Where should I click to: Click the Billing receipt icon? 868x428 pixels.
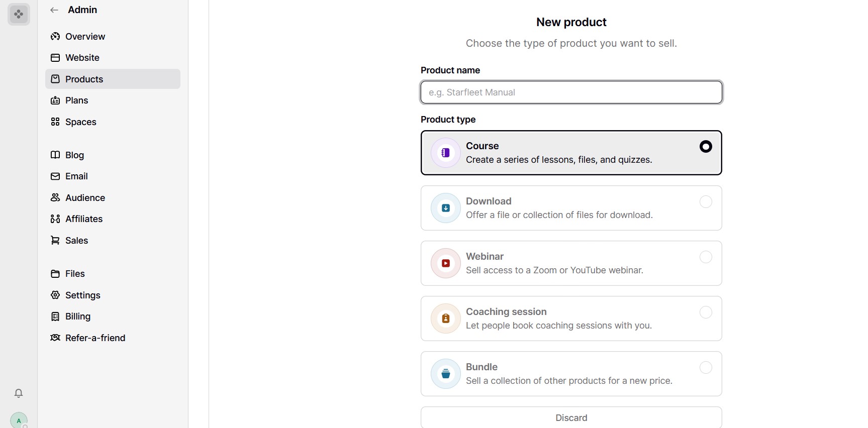[x=55, y=316]
